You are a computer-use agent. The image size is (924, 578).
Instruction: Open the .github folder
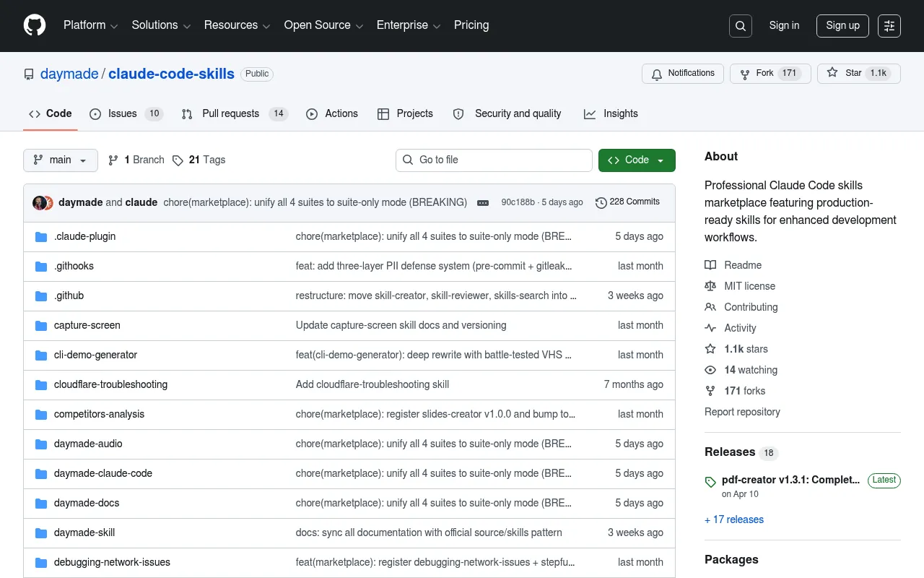(69, 296)
